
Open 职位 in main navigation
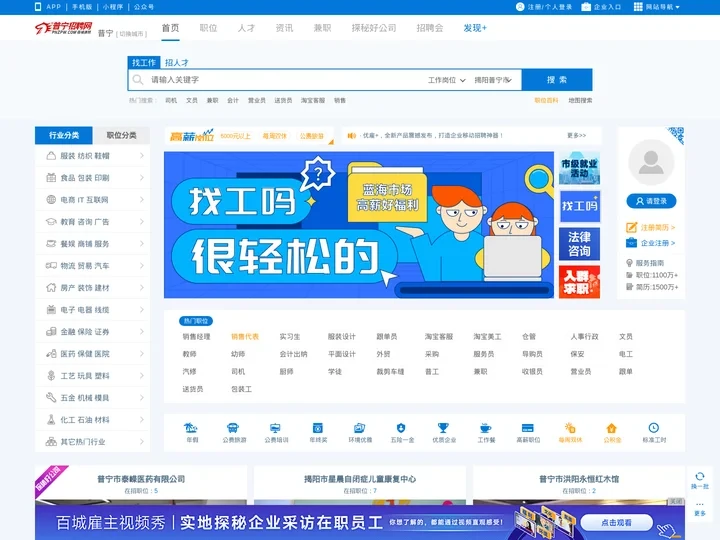208,28
